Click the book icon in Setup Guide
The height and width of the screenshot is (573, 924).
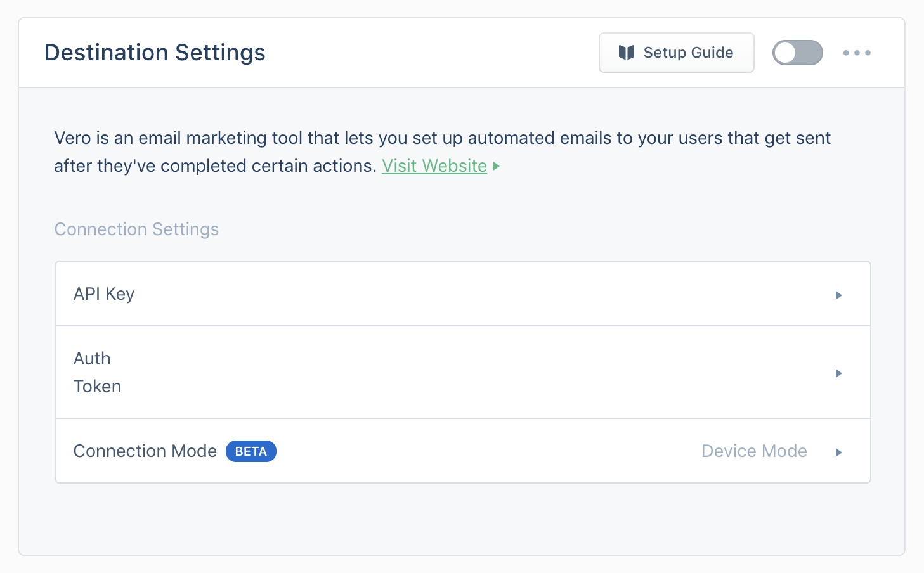pos(627,53)
